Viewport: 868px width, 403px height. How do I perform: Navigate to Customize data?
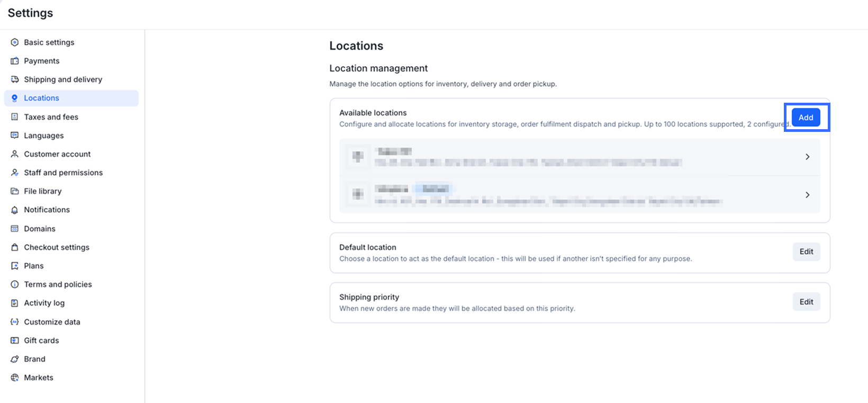click(52, 322)
